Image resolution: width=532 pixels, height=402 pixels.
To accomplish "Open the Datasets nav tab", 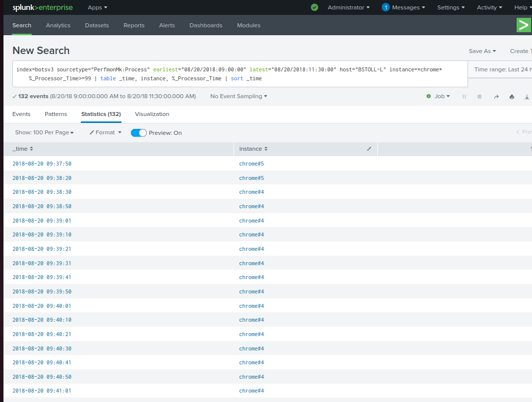I will 97,25.
